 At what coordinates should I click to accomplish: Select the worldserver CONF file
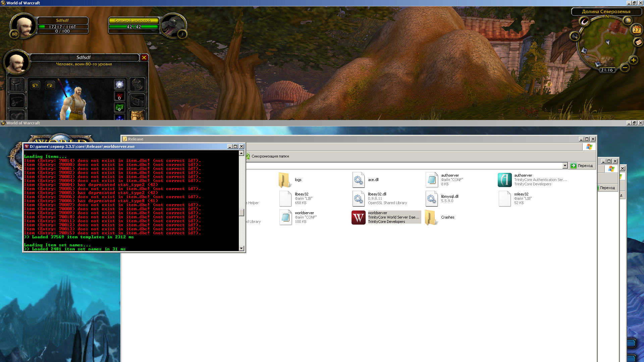299,217
